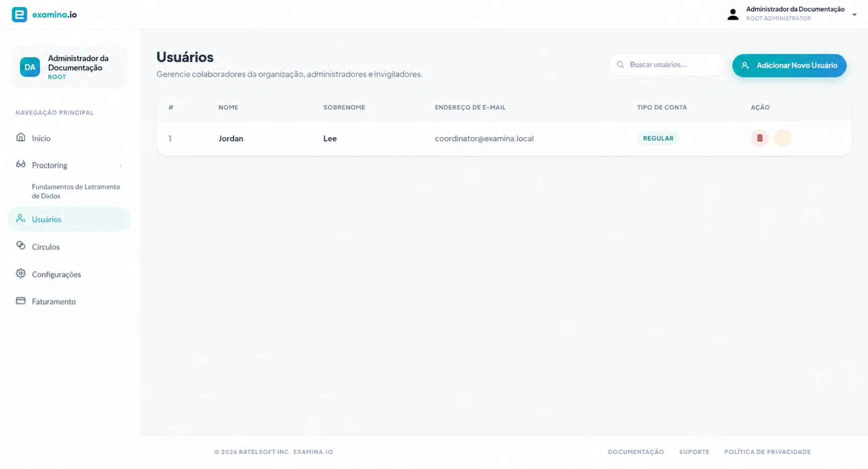Click the first name Jordan

231,138
